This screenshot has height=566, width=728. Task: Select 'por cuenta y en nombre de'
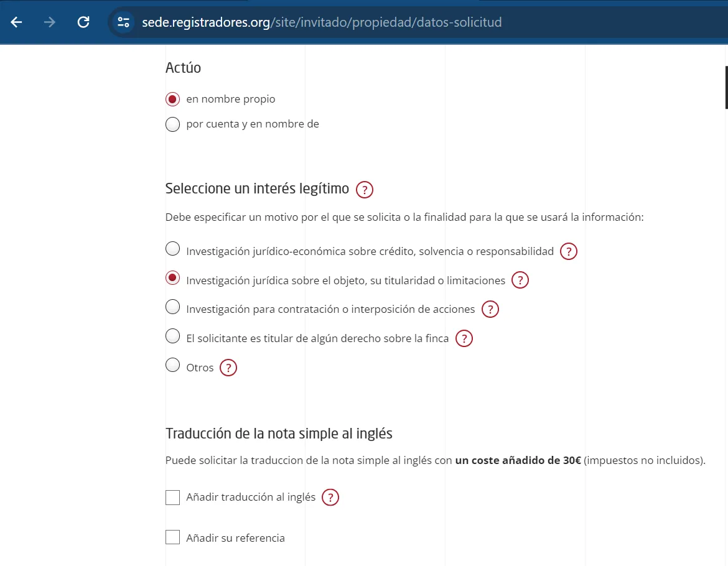tap(173, 124)
